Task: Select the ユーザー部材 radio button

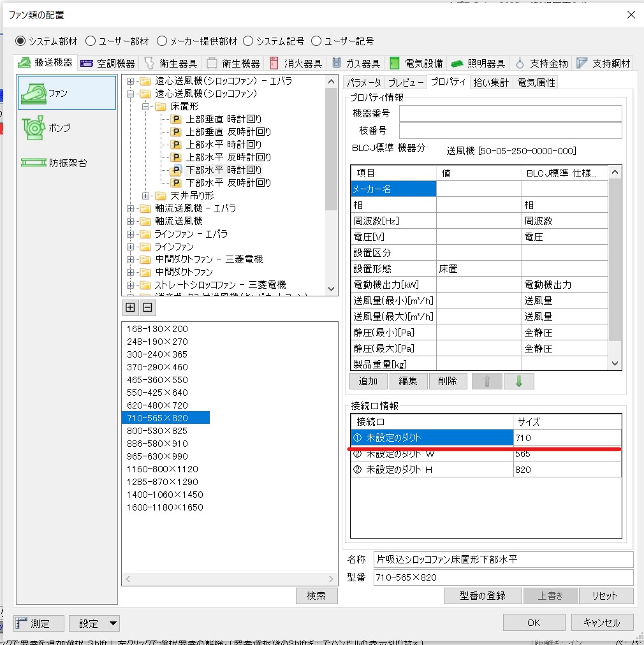Action: [x=91, y=41]
